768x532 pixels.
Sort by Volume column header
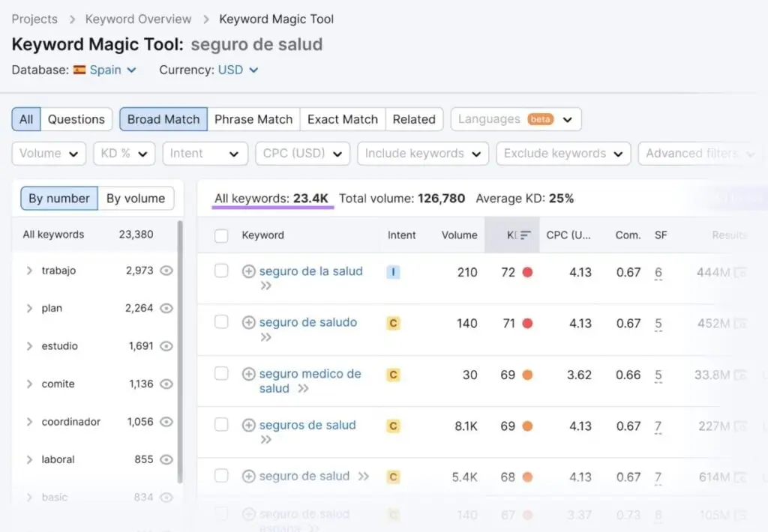pos(460,235)
